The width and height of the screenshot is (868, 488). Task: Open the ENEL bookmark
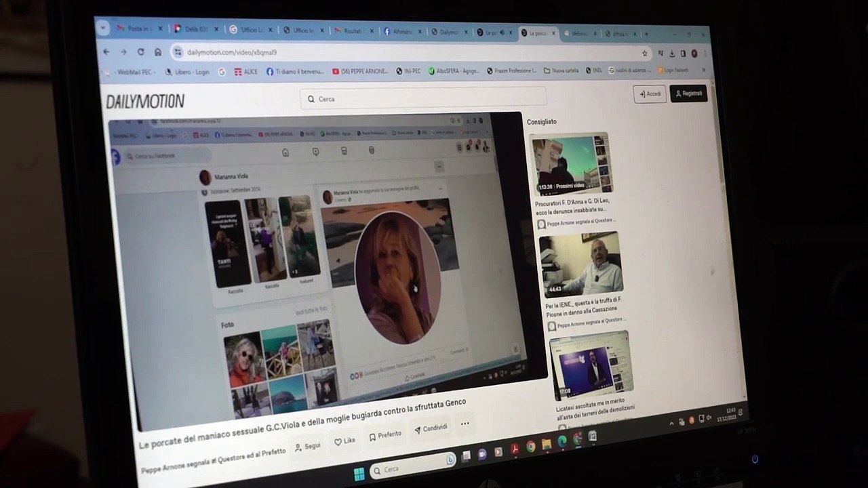[x=593, y=70]
